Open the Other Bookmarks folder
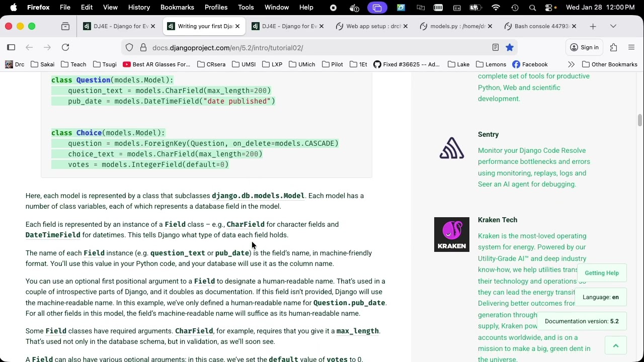This screenshot has height=362, width=644. [x=609, y=64]
